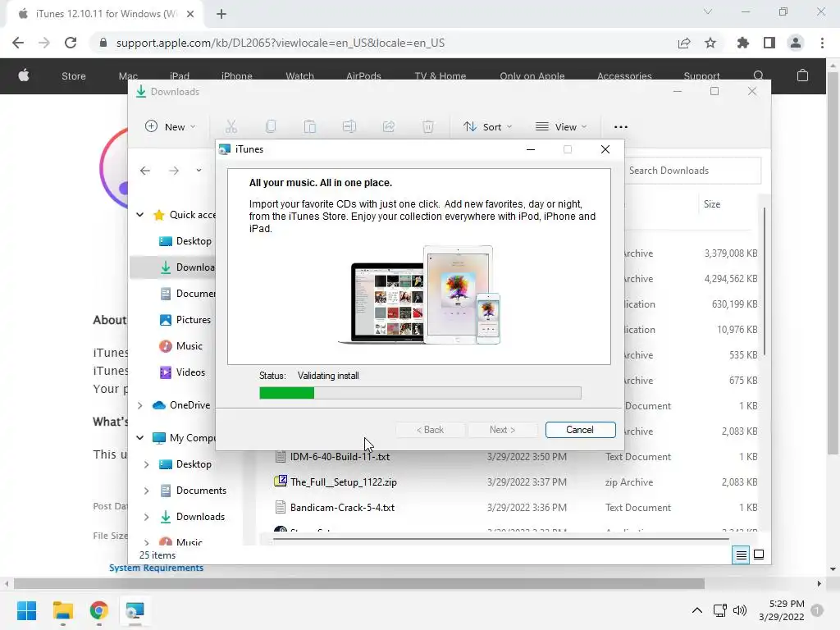This screenshot has width=840, height=630.
Task: Expand Documents under My Computer
Action: [146, 491]
